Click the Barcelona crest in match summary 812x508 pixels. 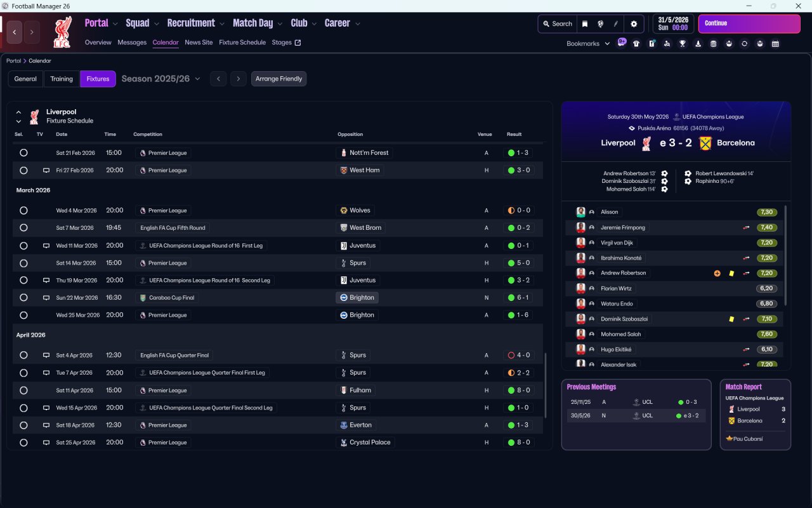click(x=705, y=143)
